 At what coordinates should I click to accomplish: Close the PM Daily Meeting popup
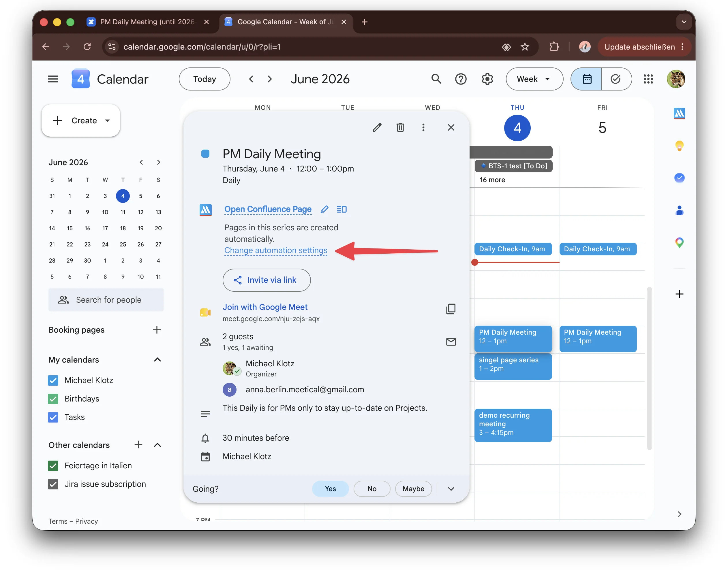(x=451, y=127)
